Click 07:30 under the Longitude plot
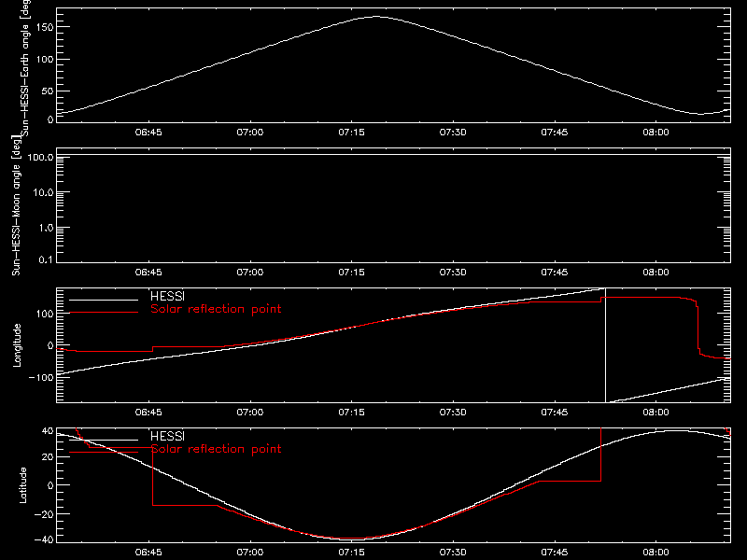This screenshot has width=747, height=560. pyautogui.click(x=453, y=413)
